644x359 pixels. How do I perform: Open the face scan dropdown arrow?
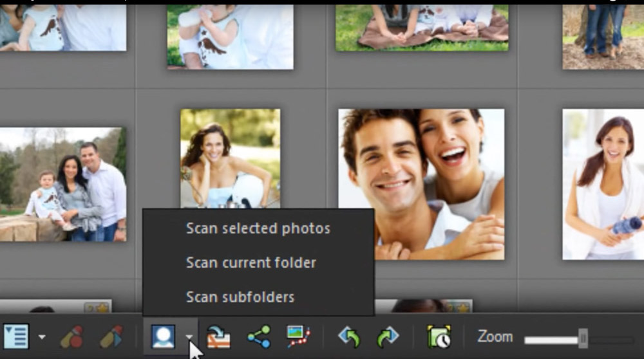[x=189, y=337]
